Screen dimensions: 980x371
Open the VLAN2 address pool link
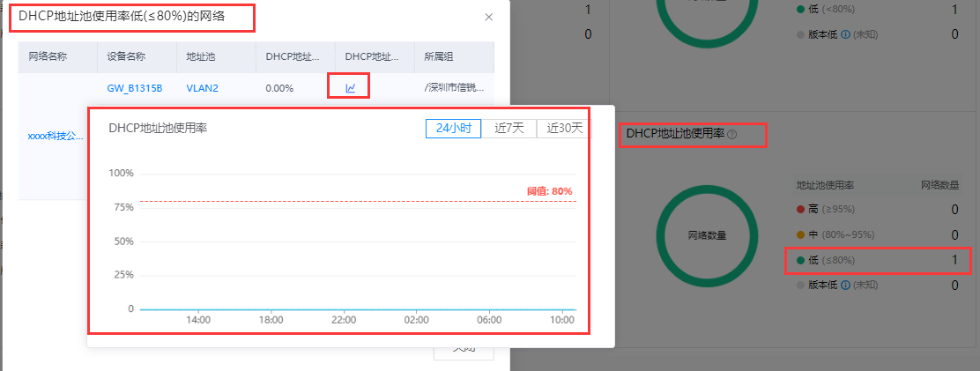(202, 88)
